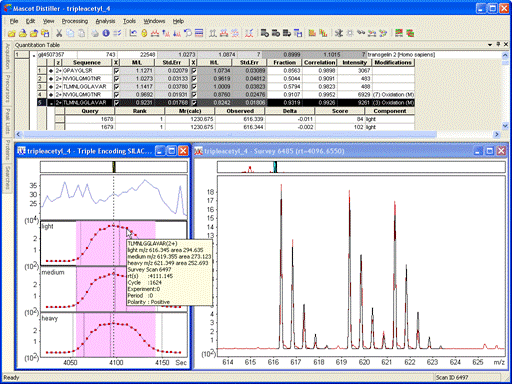Click the Modifications column header
The width and height of the screenshot is (512, 384).
pos(393,63)
